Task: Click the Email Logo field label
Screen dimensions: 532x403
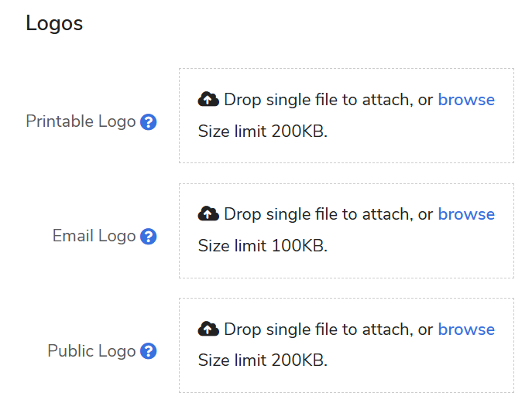Action: click(x=94, y=237)
